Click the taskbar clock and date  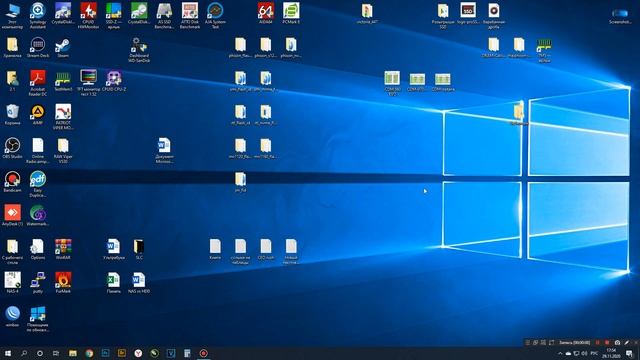pos(611,353)
